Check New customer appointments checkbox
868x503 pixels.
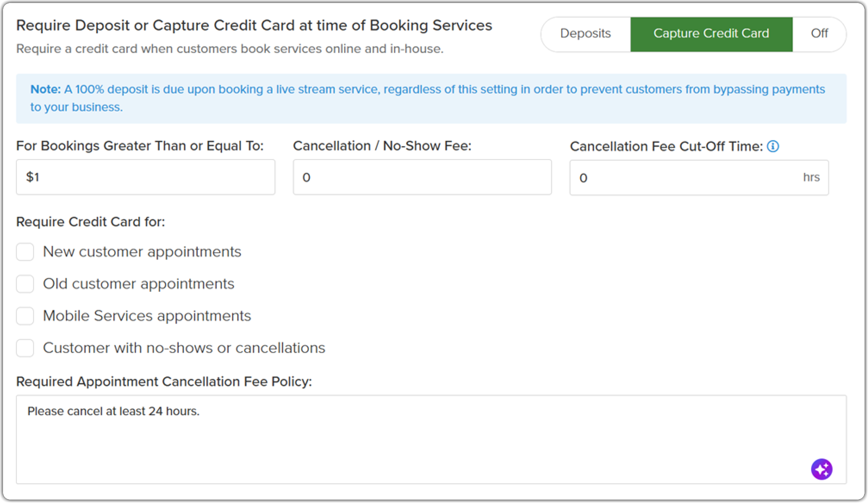(25, 252)
